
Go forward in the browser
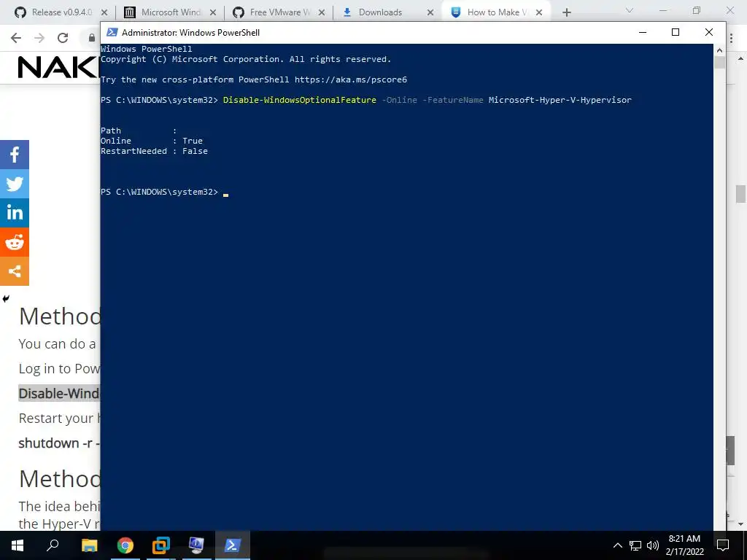click(x=39, y=38)
